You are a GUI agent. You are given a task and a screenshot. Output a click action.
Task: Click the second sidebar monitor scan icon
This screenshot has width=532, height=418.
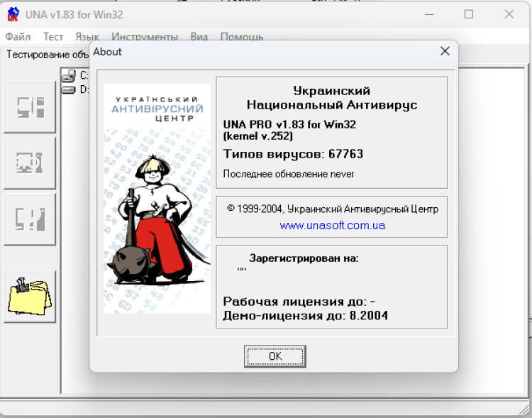[x=30, y=163]
